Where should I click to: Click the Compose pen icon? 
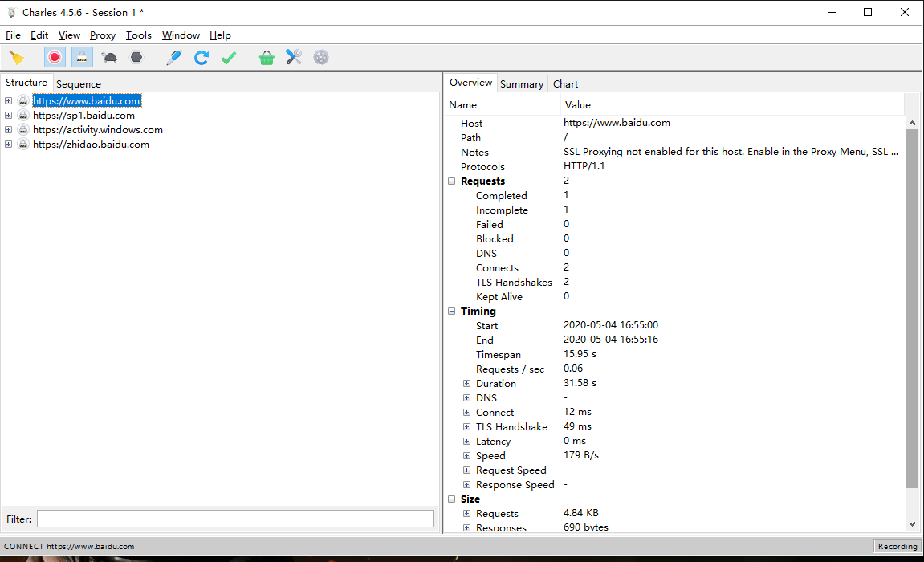174,57
